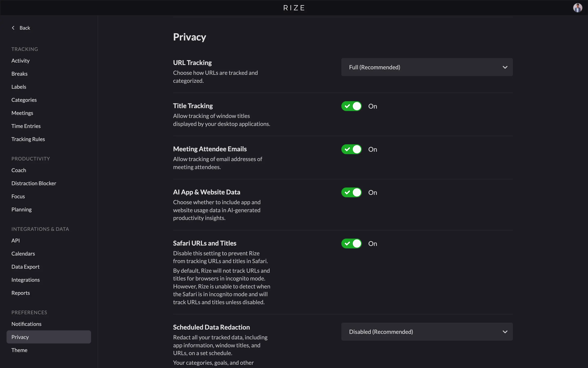The height and width of the screenshot is (368, 588).
Task: Expand Scheduled Data Redaction dropdown
Action: [427, 331]
